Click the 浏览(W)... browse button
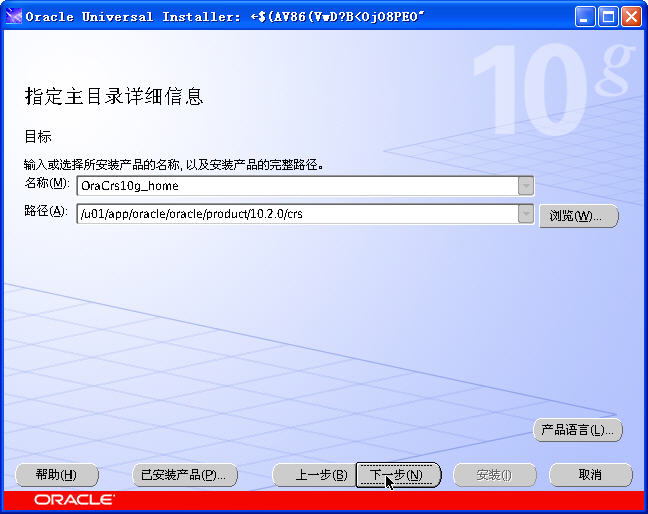 coord(579,216)
